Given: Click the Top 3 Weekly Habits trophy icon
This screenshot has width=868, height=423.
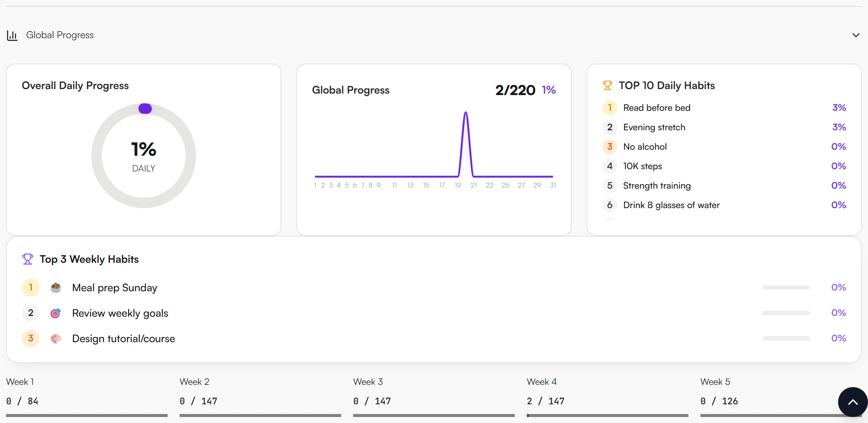Looking at the screenshot, I should (28, 259).
